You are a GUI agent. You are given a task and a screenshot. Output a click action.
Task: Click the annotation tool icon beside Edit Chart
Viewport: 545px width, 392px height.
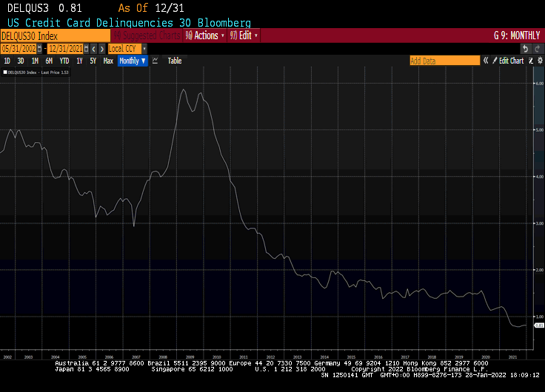(x=529, y=61)
